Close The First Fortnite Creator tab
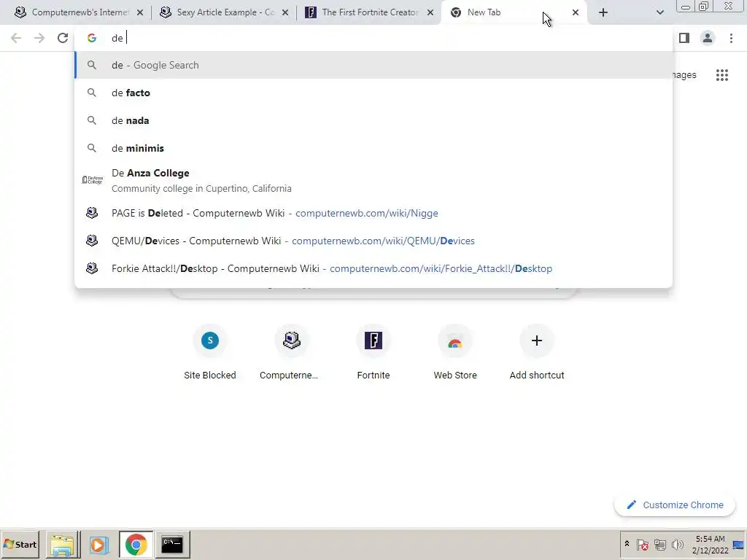 430,13
